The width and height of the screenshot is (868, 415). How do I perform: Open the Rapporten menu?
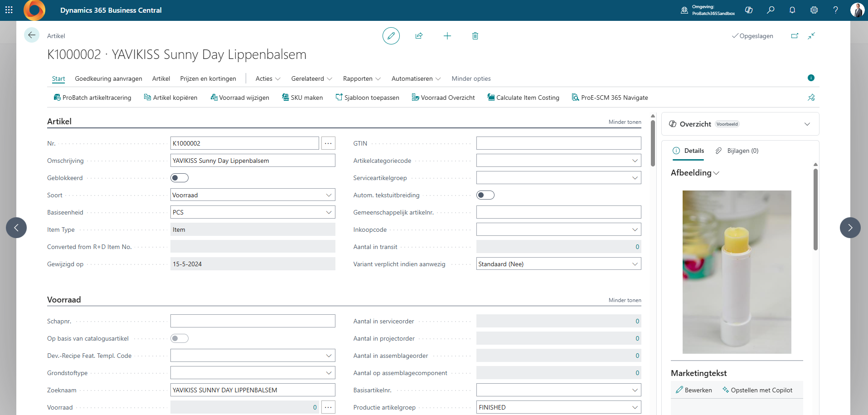[362, 78]
